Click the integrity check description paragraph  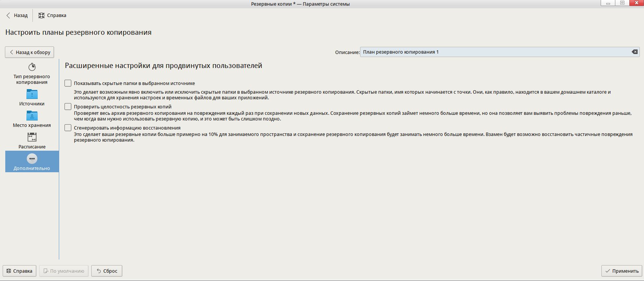tap(353, 116)
